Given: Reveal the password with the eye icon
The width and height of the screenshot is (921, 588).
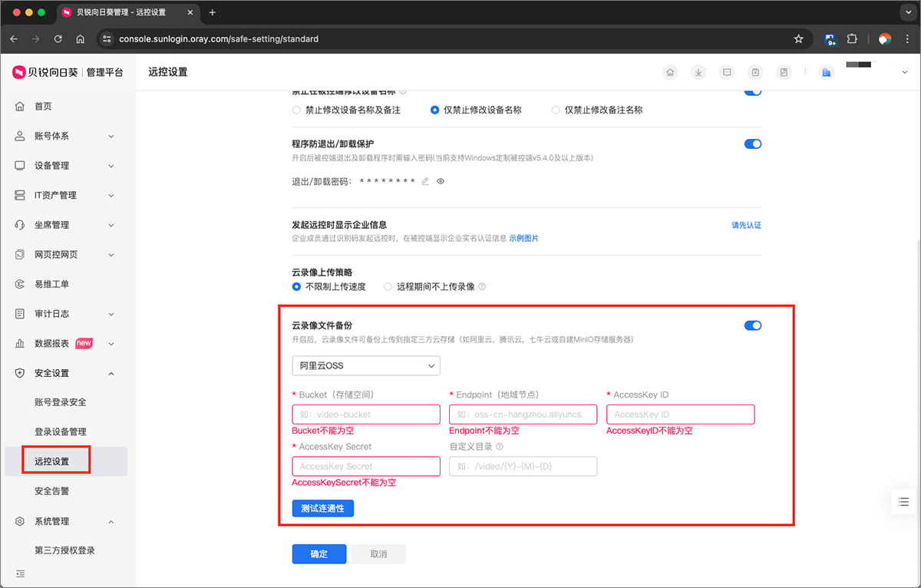Looking at the screenshot, I should (x=441, y=182).
